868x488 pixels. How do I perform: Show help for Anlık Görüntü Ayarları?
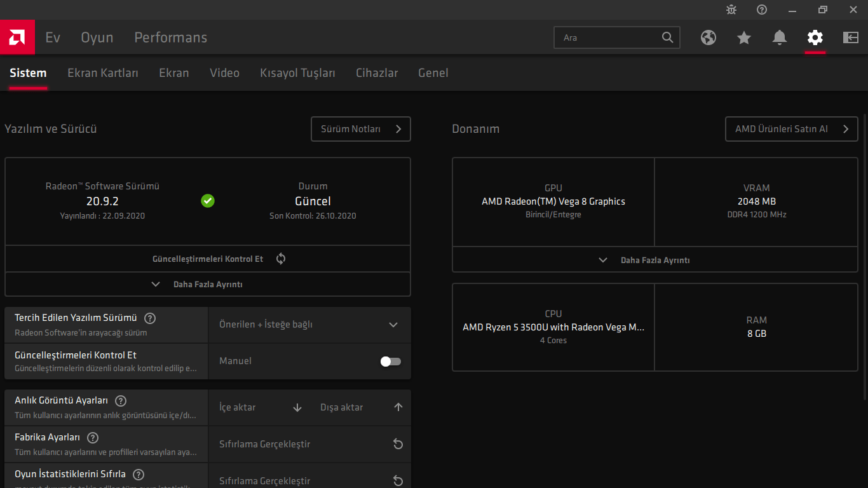tap(121, 401)
